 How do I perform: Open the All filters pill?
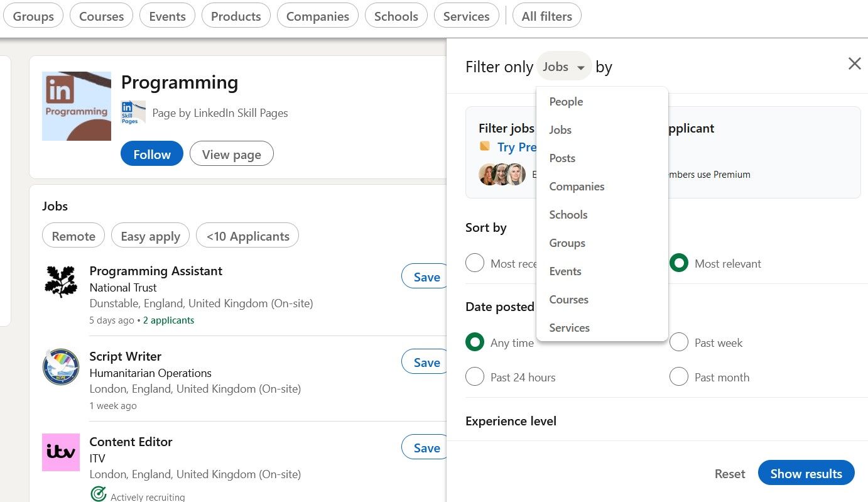click(546, 16)
